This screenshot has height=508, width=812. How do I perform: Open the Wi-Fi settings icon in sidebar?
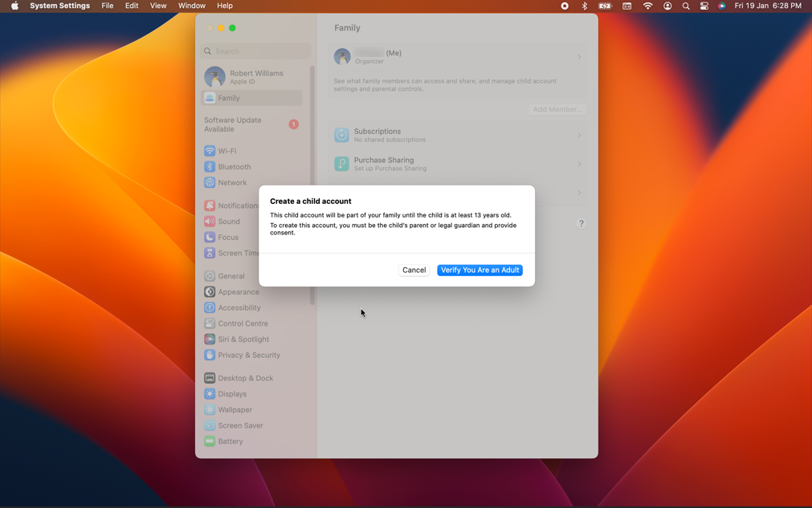tap(210, 151)
